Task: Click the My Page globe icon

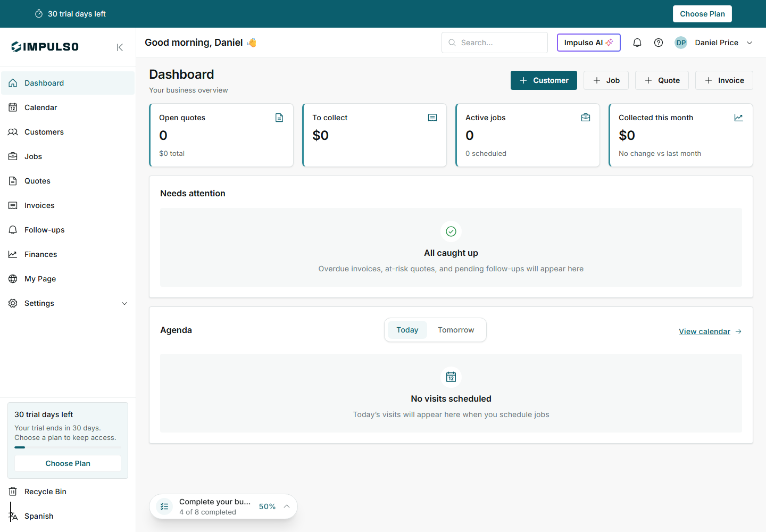Action: pos(13,279)
